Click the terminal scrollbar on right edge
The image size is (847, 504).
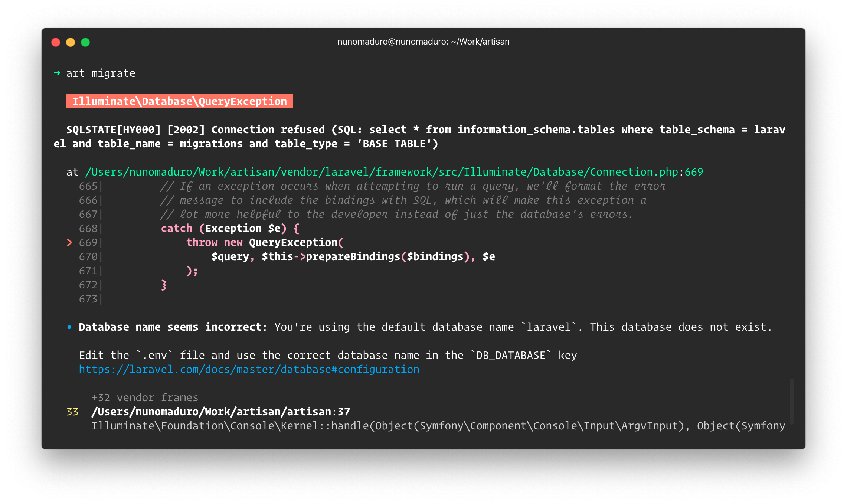(792, 402)
